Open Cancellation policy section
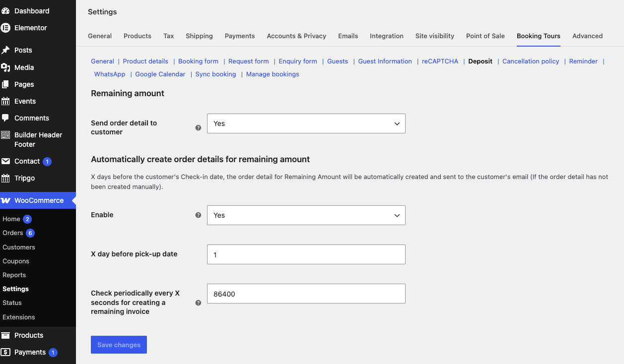The image size is (624, 364). [x=531, y=61]
